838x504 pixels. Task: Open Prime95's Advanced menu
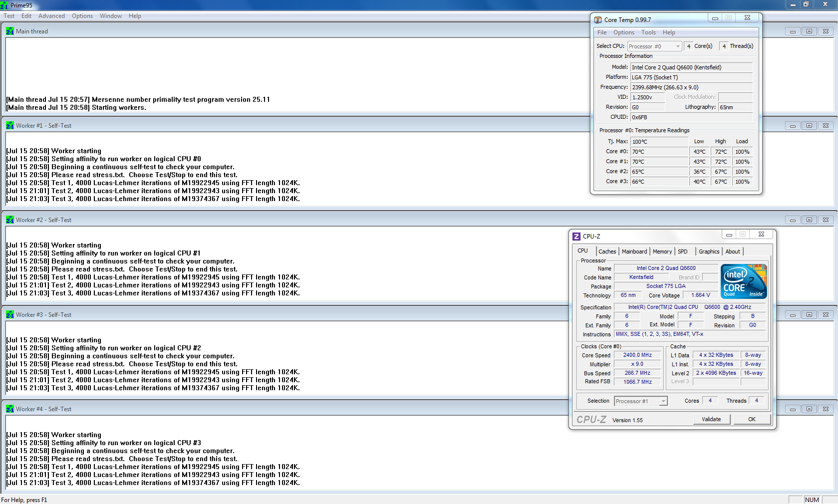(x=51, y=16)
